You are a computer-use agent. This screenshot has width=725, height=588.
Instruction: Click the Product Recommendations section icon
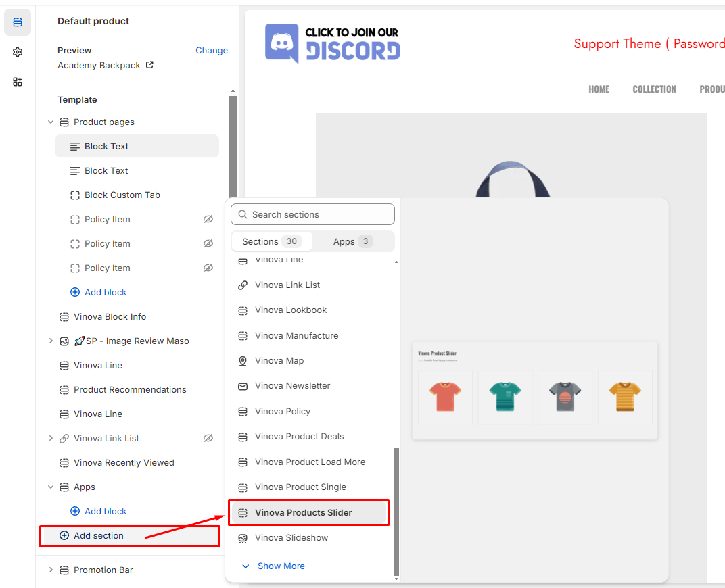(64, 390)
